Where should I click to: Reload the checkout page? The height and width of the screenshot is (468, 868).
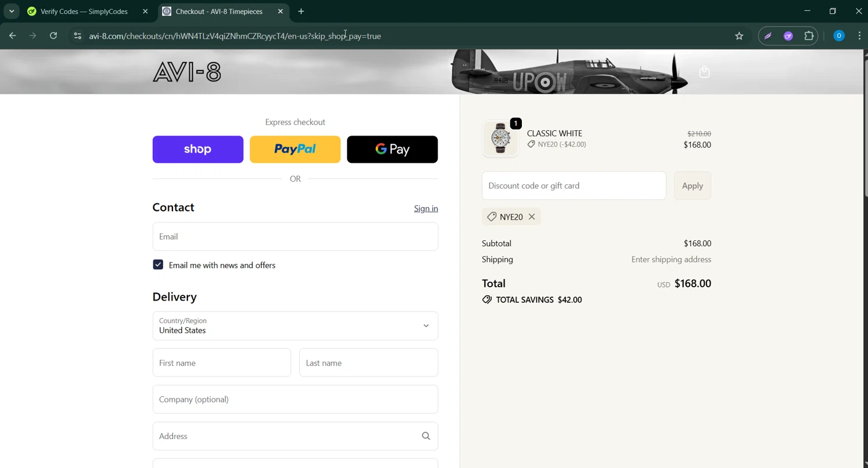(53, 36)
